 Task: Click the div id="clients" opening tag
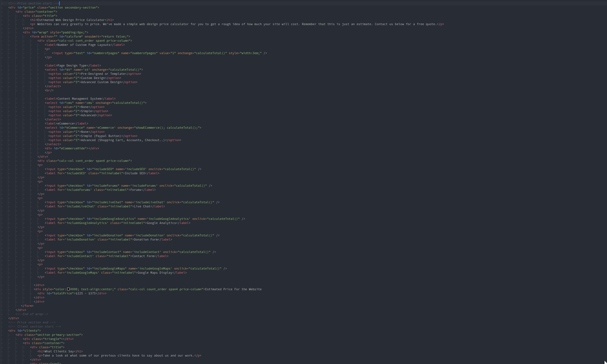(x=24, y=331)
